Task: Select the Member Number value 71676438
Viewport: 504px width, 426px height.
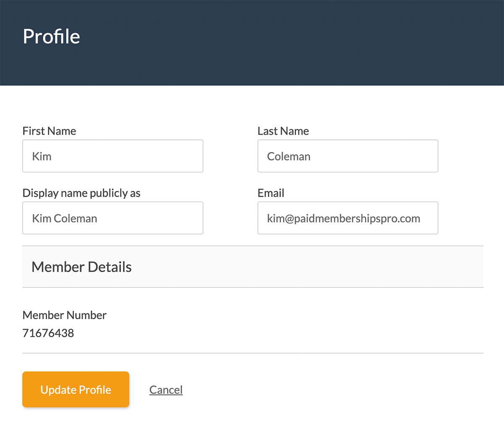Action: [x=48, y=333]
